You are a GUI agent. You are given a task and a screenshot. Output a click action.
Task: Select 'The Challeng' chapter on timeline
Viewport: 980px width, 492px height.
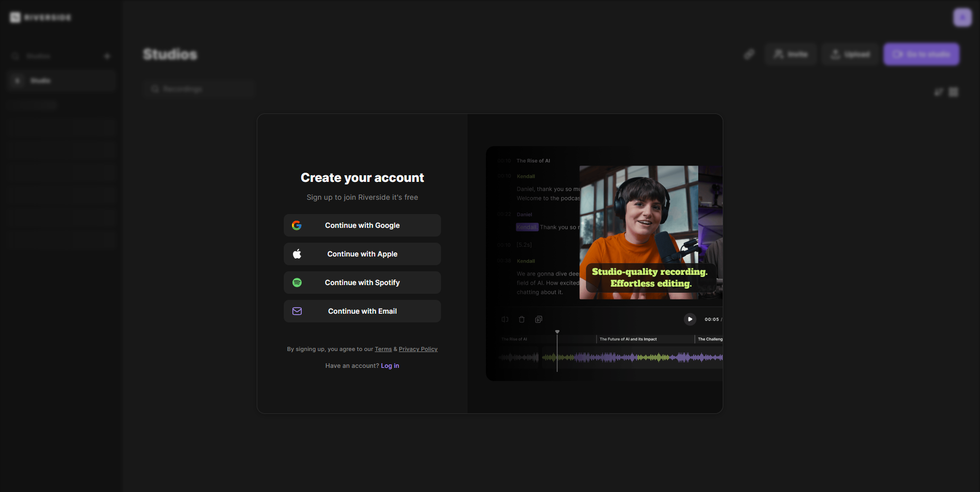click(x=710, y=339)
